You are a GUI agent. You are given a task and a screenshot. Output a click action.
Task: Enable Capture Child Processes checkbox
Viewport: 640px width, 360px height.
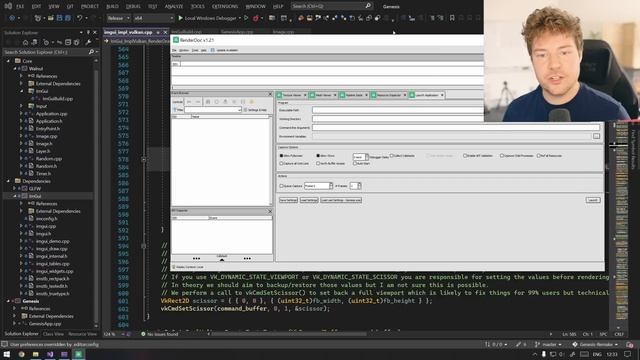click(502, 156)
